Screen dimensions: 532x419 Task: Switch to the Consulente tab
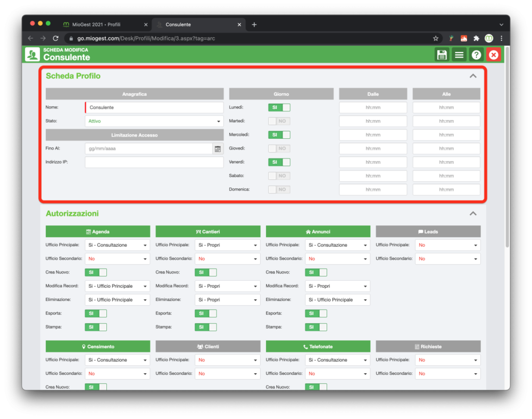coord(198,24)
